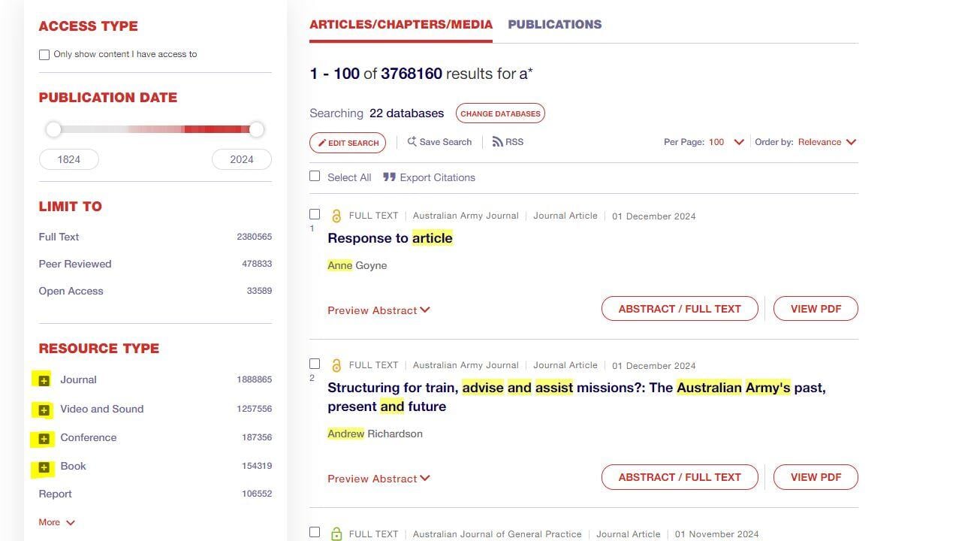Click the plus icon beside Video and Sound
This screenshot has height=541, width=980.
44,410
